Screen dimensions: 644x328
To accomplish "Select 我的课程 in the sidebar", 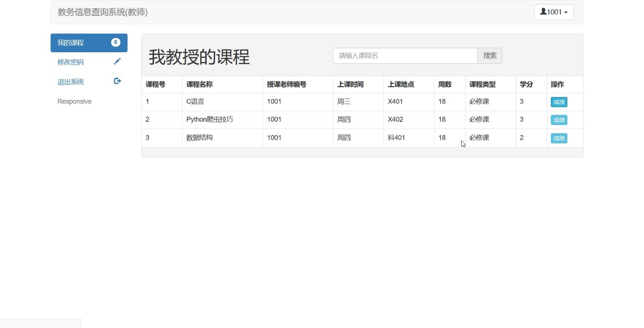I will [x=89, y=43].
